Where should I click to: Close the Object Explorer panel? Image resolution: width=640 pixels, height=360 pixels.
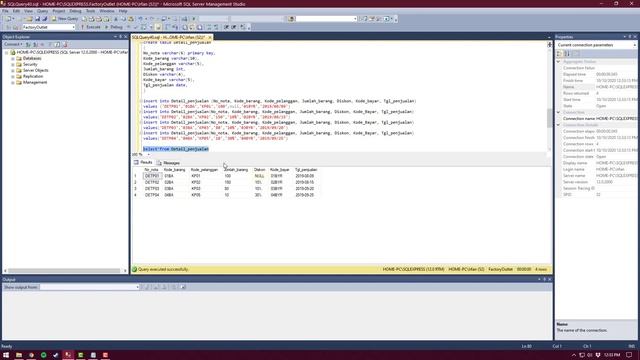click(126, 37)
